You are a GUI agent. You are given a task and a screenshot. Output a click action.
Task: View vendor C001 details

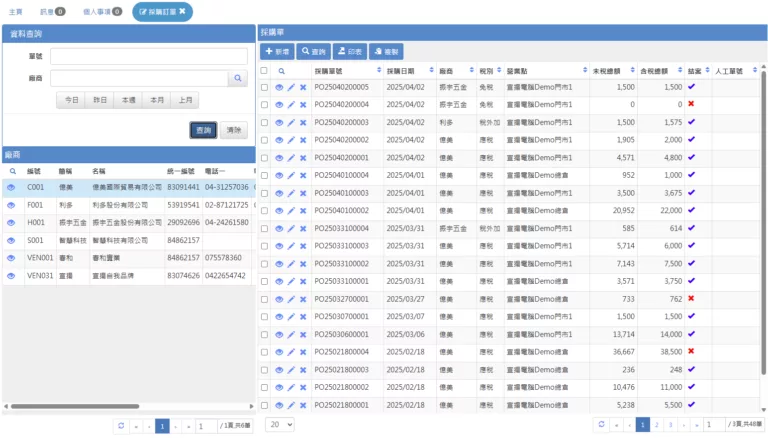click(x=11, y=187)
